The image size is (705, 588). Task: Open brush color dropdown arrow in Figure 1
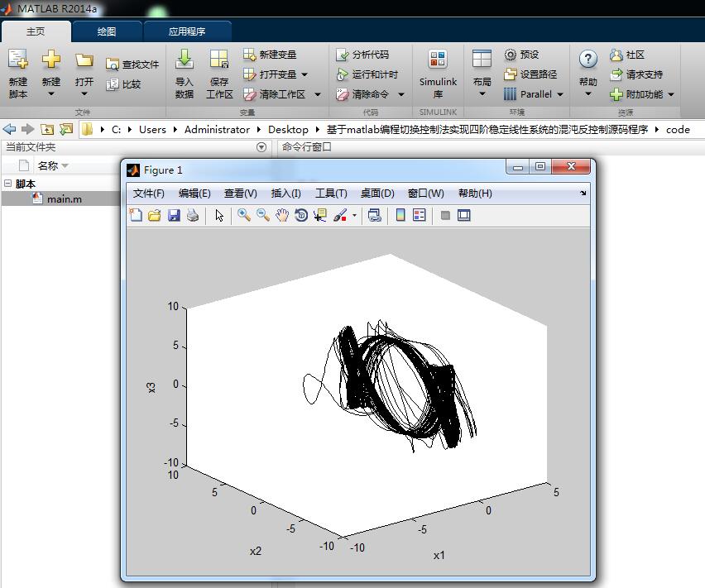coord(355,216)
